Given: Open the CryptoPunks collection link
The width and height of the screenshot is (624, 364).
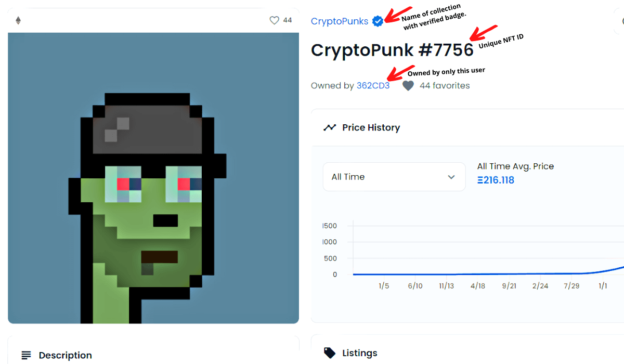Looking at the screenshot, I should click(x=340, y=21).
